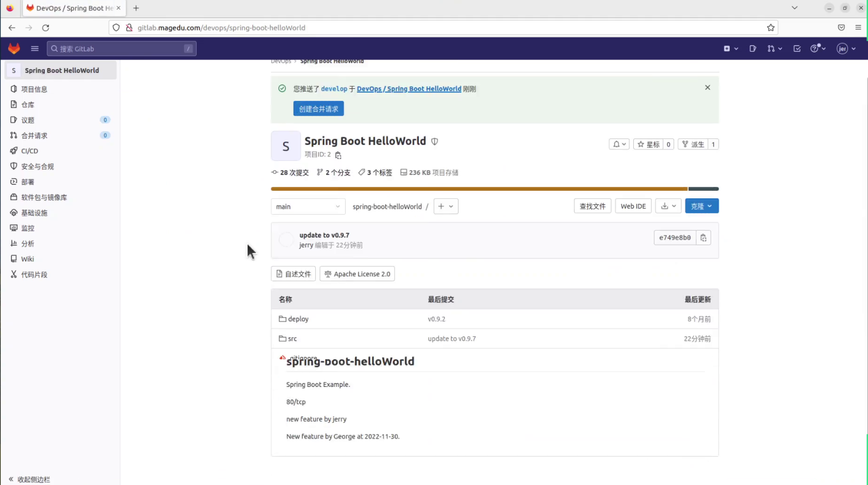868x485 pixels.
Task: Open the main branch selector
Action: tap(308, 207)
